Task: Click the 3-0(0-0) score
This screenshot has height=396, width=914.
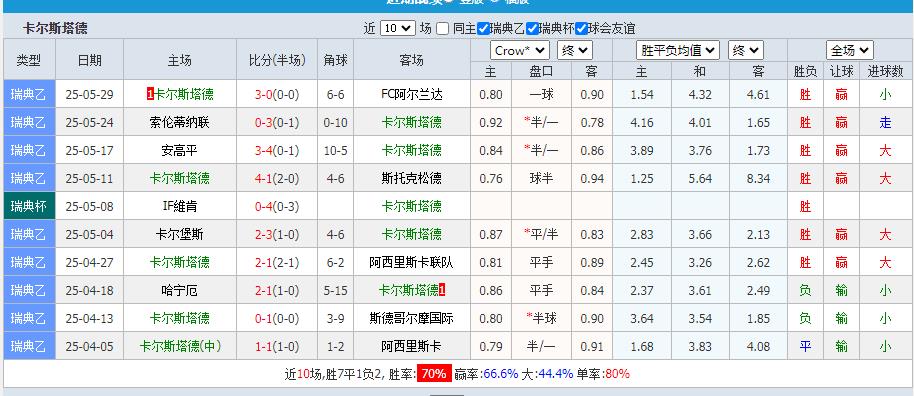Action: tap(277, 94)
